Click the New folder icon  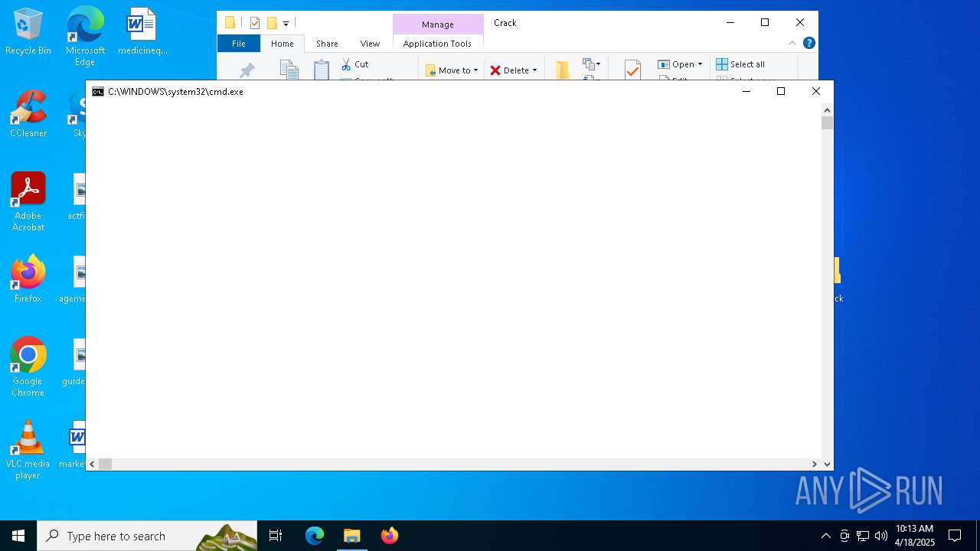click(x=562, y=70)
